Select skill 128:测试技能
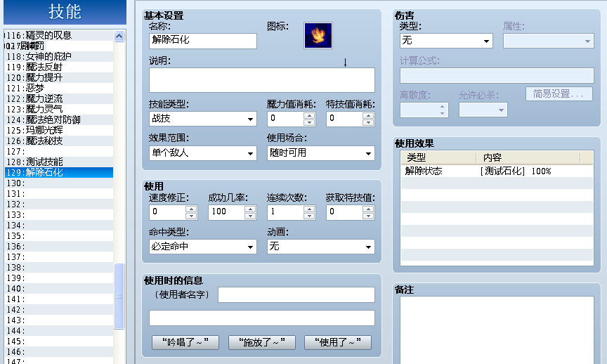Image resolution: width=607 pixels, height=364 pixels. (59, 162)
